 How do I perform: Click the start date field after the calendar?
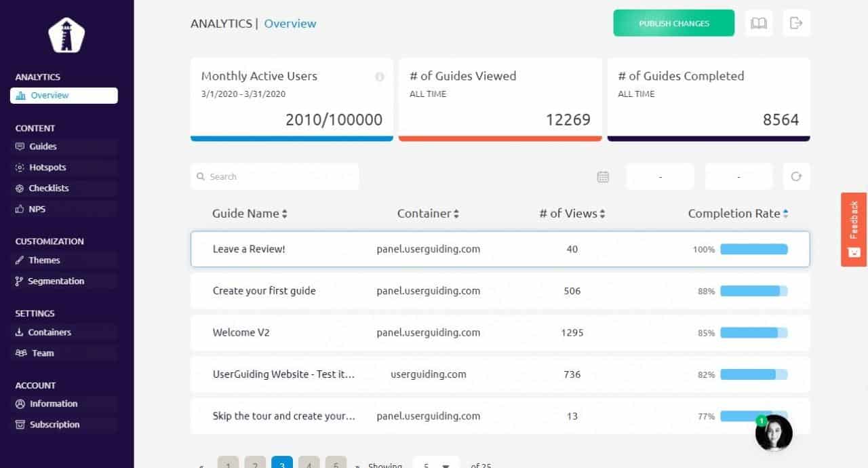point(660,177)
